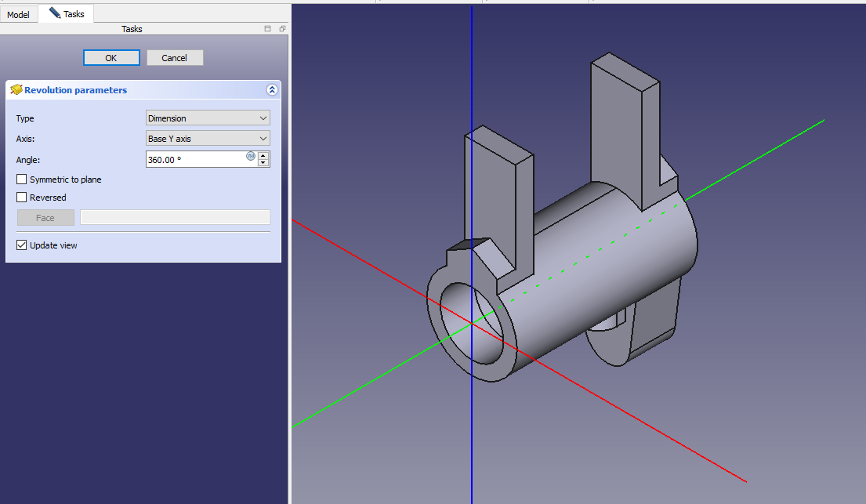Check the Reversed option
Viewport: 866px width, 504px height.
click(x=22, y=198)
